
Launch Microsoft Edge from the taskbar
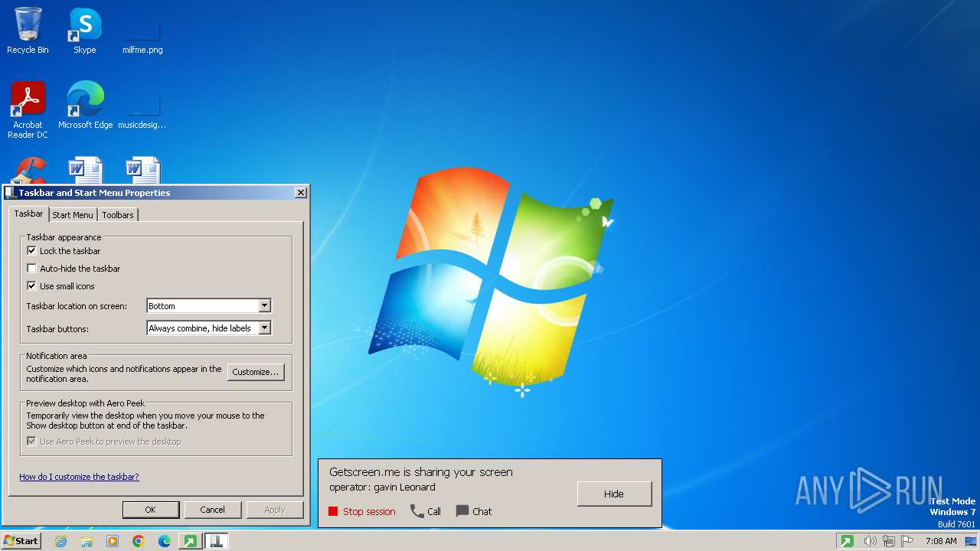[x=165, y=541]
